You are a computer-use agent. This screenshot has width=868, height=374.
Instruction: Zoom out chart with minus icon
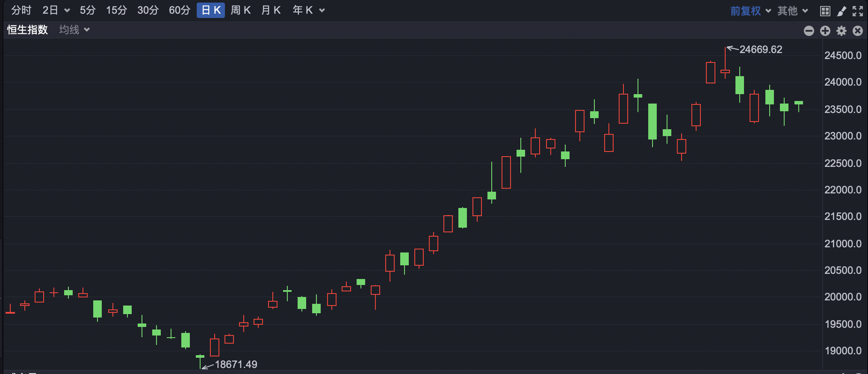coord(809,31)
